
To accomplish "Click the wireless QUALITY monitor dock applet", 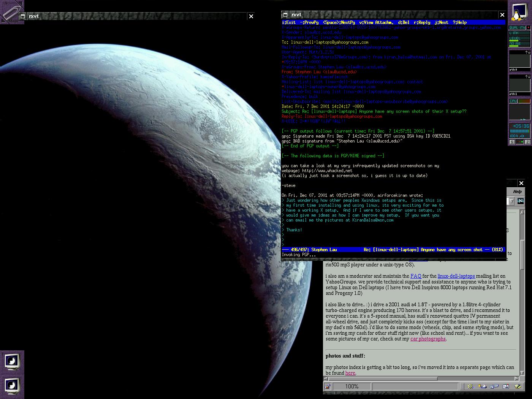I will pos(519,36).
